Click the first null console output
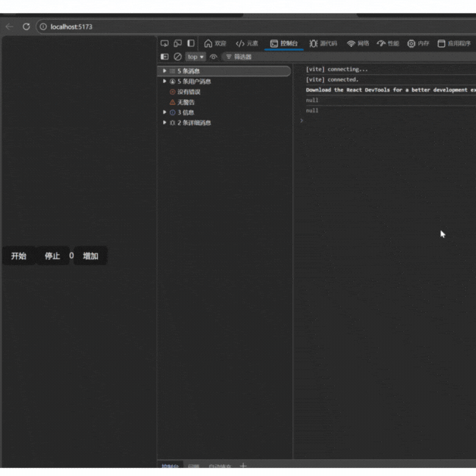476x476 pixels. click(x=312, y=100)
